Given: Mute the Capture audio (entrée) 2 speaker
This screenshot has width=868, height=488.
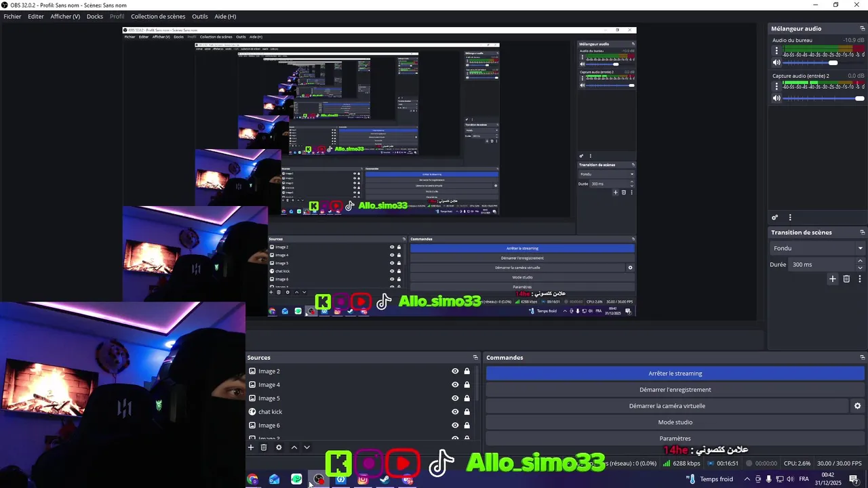Looking at the screenshot, I should point(776,98).
